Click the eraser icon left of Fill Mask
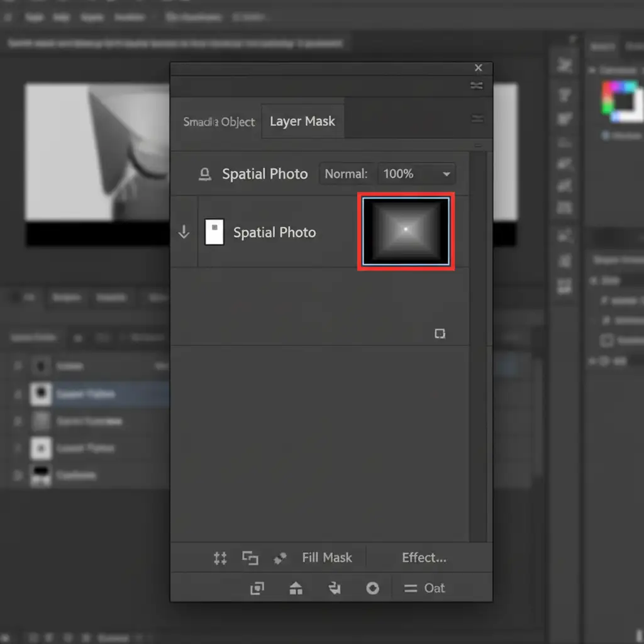 pyautogui.click(x=280, y=558)
